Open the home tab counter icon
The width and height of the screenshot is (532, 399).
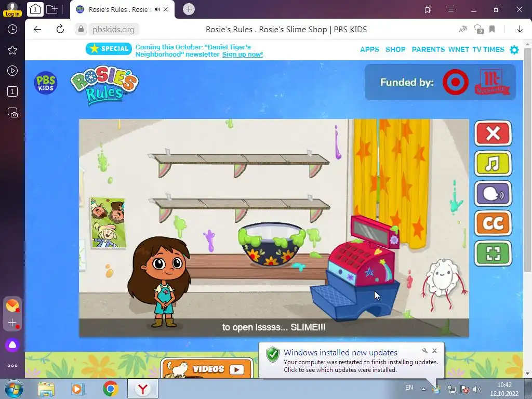pos(35,9)
